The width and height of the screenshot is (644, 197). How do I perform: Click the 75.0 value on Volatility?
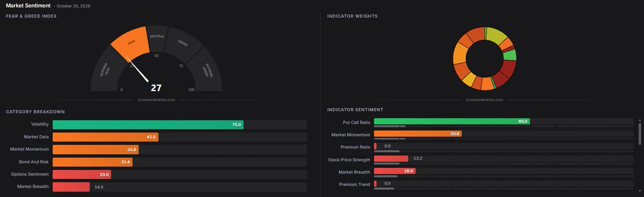coord(237,125)
